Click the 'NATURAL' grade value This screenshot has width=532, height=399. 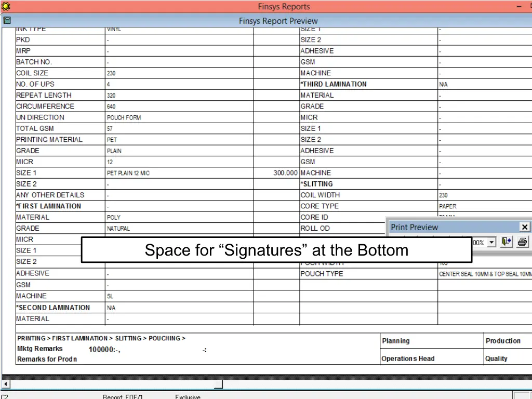tap(118, 229)
